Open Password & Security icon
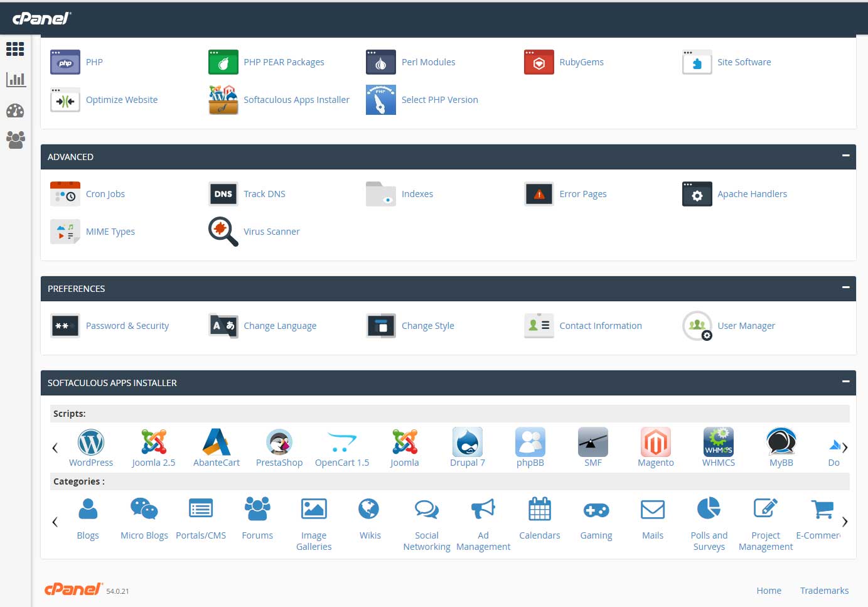This screenshot has height=607, width=868. [65, 326]
